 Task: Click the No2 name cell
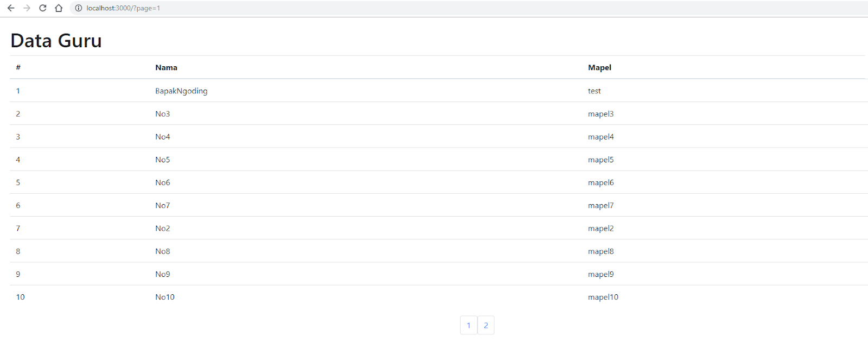[x=163, y=229]
